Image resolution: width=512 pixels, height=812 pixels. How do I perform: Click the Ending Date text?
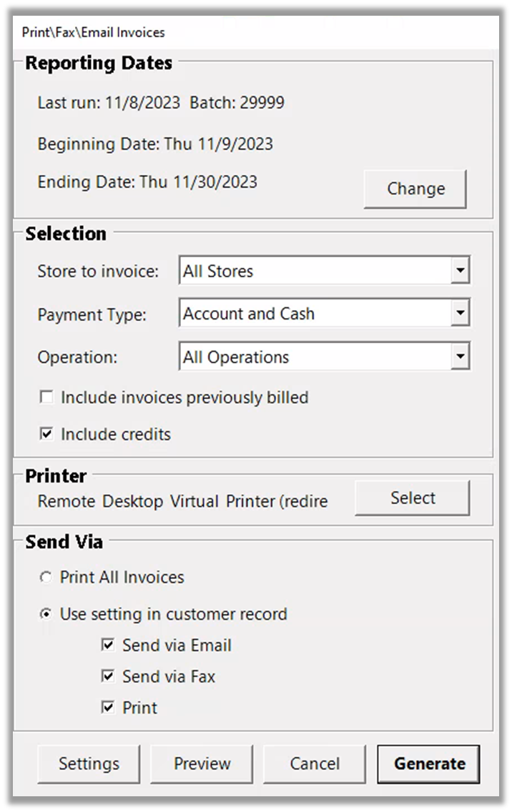pyautogui.click(x=147, y=182)
